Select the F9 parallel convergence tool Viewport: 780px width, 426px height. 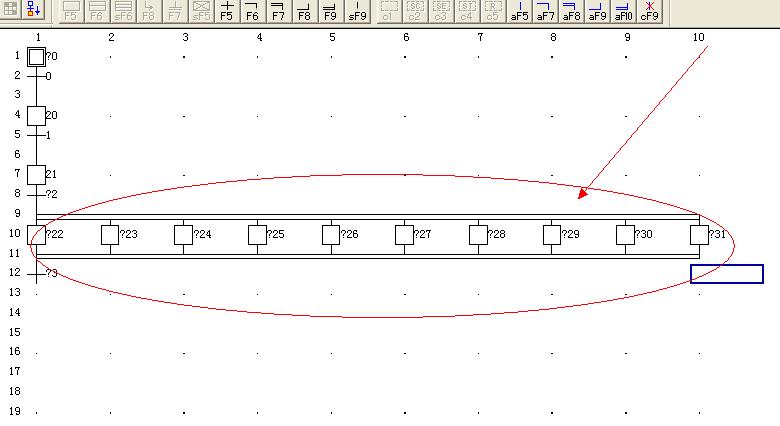pyautogui.click(x=330, y=10)
